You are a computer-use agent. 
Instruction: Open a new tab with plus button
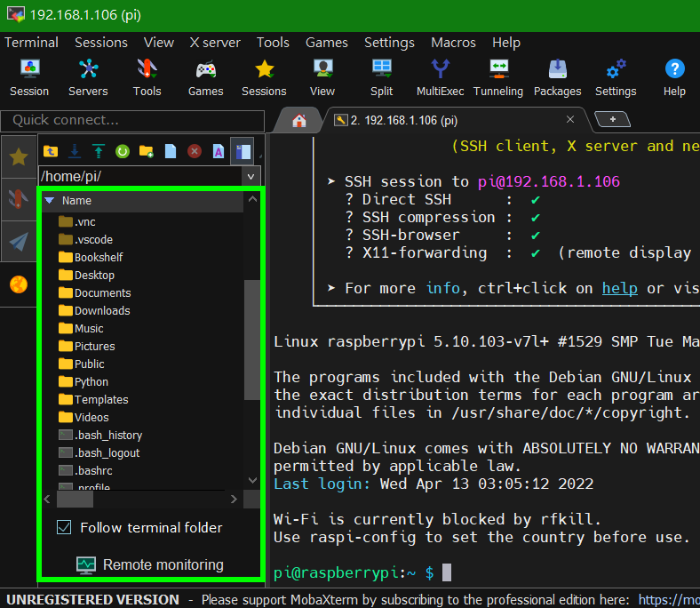coord(613,119)
